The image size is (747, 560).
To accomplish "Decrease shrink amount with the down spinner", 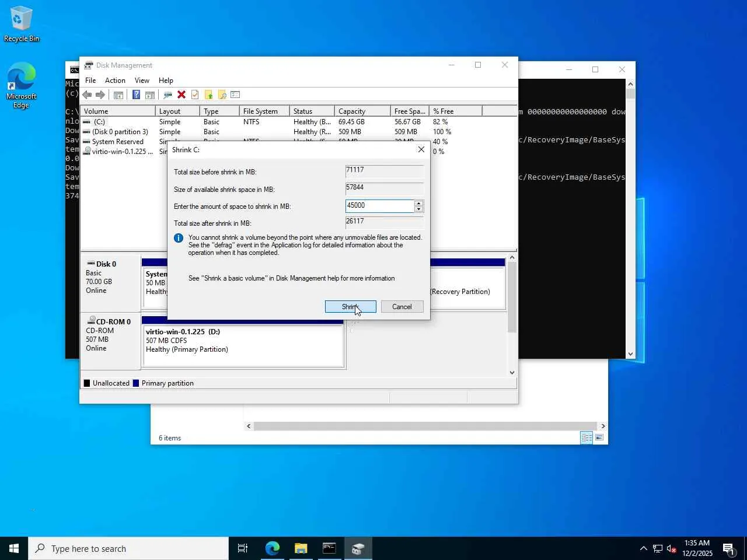I will coord(418,209).
